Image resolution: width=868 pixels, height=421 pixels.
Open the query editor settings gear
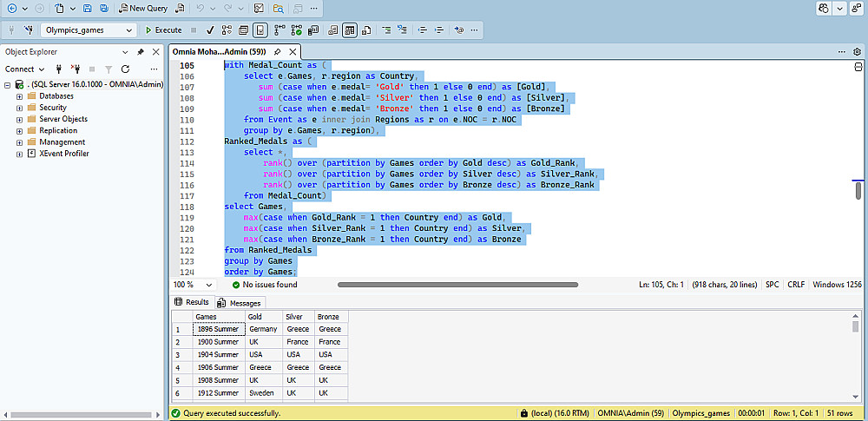857,51
